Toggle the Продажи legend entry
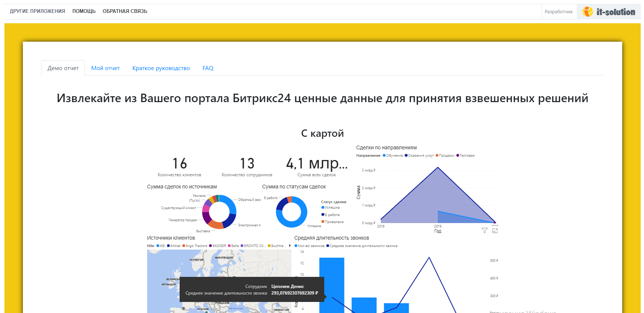 pos(446,156)
